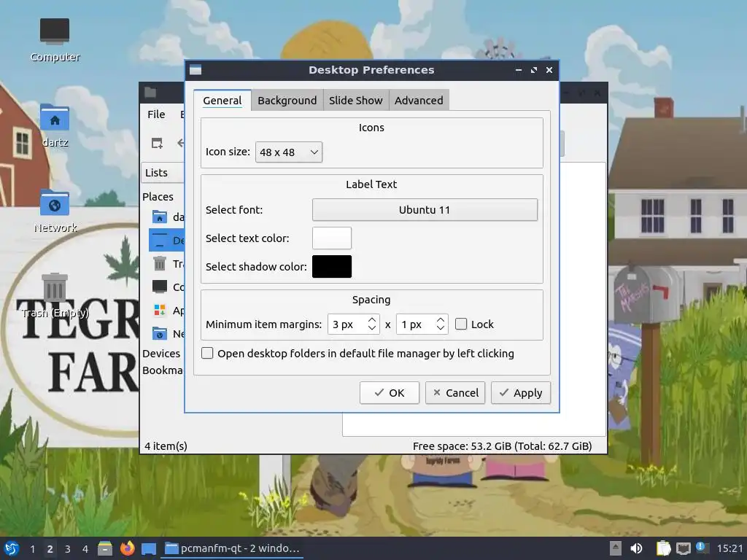Click the Ubuntu 11 font selector button
Viewport: 747px width, 560px height.
(425, 209)
